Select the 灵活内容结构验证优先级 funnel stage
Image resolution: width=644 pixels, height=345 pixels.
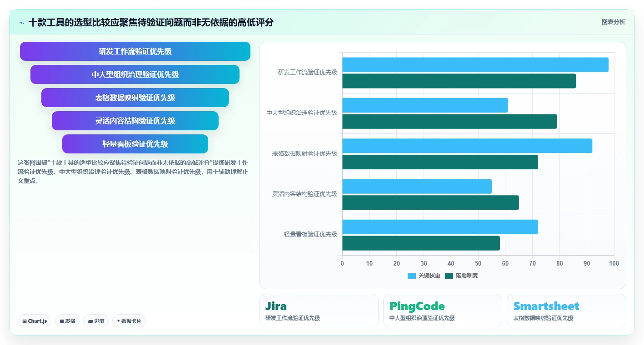pyautogui.click(x=135, y=121)
